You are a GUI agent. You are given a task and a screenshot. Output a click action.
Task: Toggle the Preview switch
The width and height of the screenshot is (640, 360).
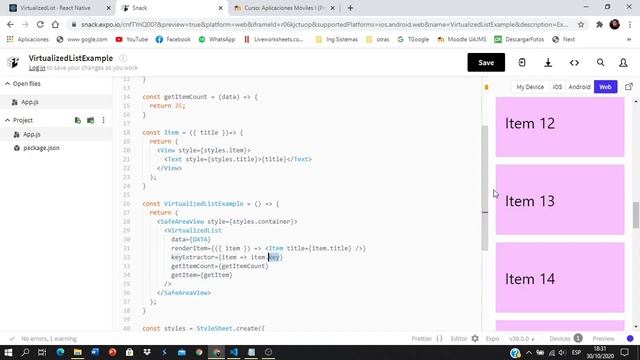click(x=630, y=338)
